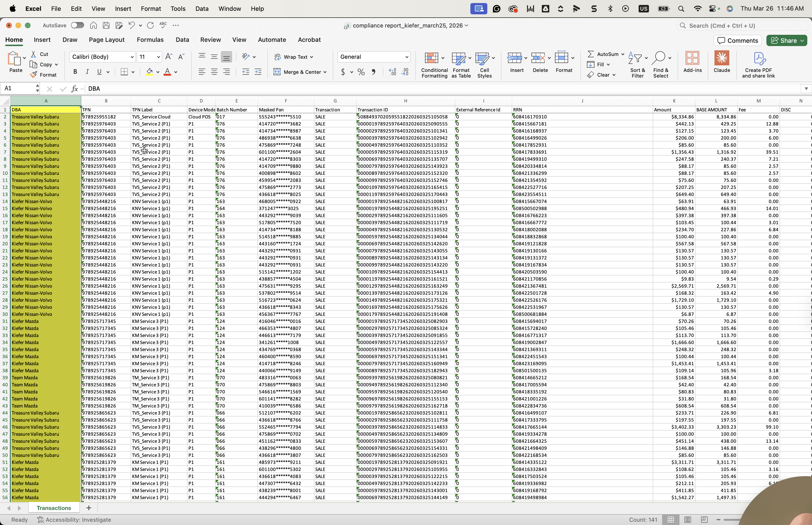Open the Tools menu in menu bar
This screenshot has width=812, height=525.
(x=178, y=8)
